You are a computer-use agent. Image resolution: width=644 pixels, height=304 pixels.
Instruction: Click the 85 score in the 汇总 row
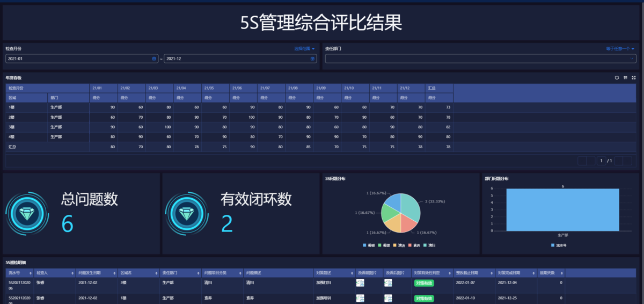(x=299, y=147)
